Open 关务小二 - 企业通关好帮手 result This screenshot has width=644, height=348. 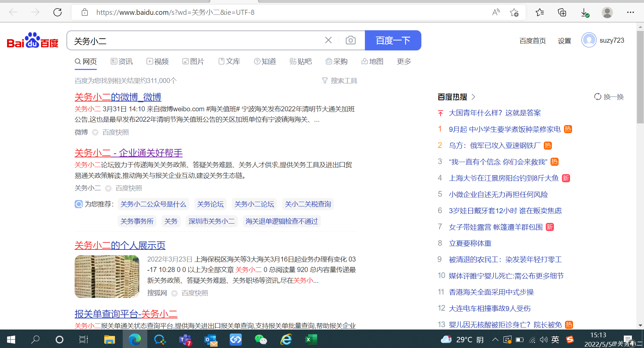coord(128,153)
